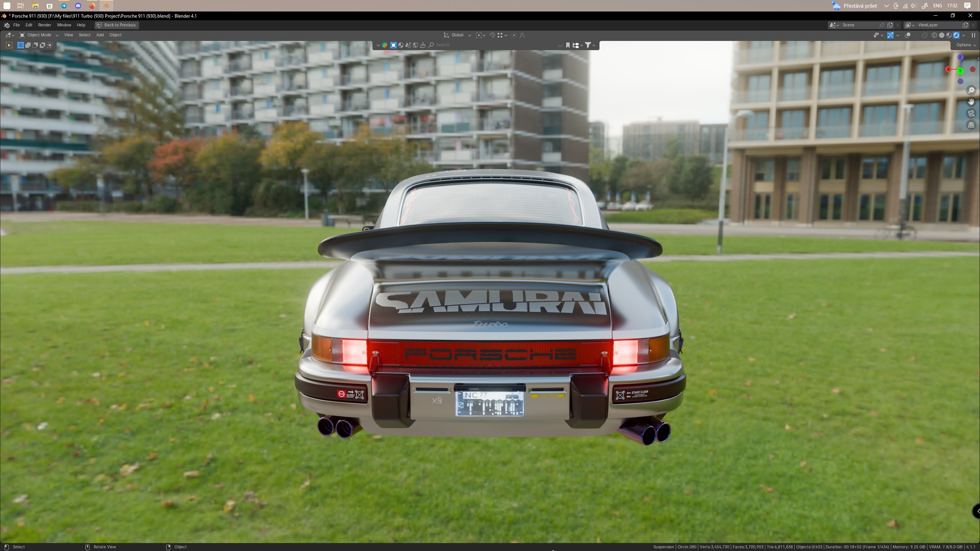The height and width of the screenshot is (551, 980).
Task: Click the Back to Previous button
Action: coord(116,25)
